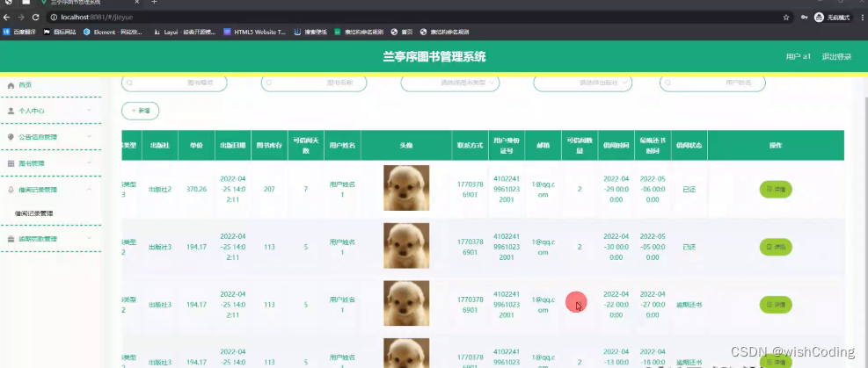Click 退出登录 logout link
The image size is (868, 368).
pyautogui.click(x=836, y=57)
